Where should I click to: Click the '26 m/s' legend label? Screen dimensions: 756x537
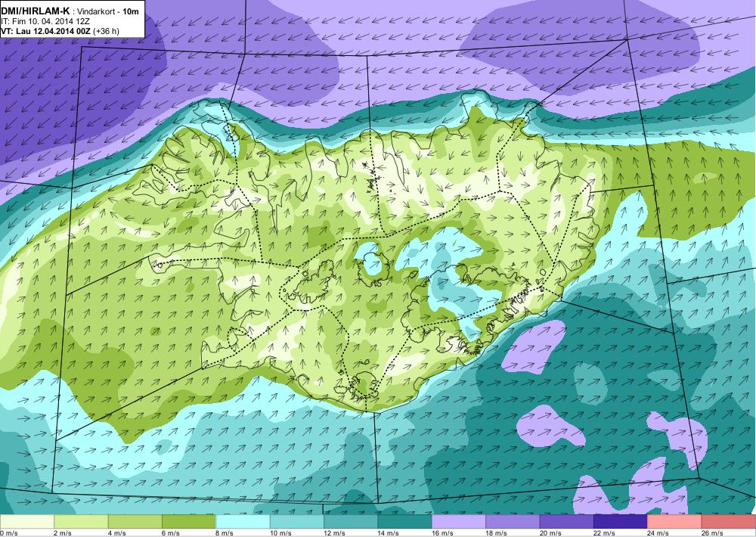pos(713,533)
